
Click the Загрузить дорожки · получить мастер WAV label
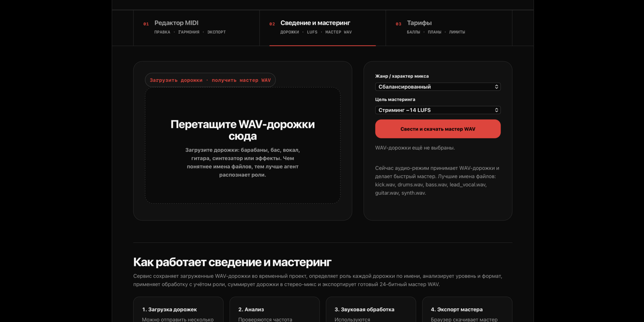(210, 80)
